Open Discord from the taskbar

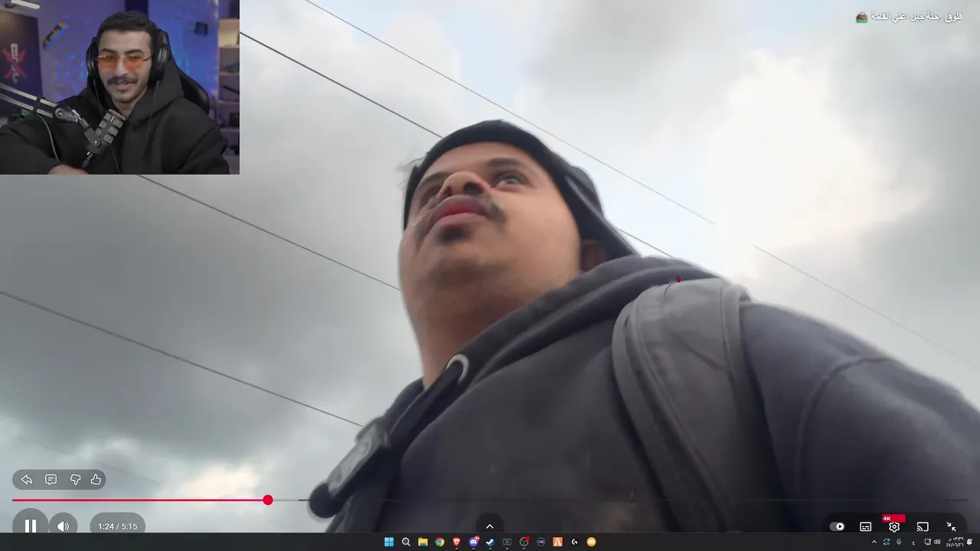pyautogui.click(x=473, y=542)
